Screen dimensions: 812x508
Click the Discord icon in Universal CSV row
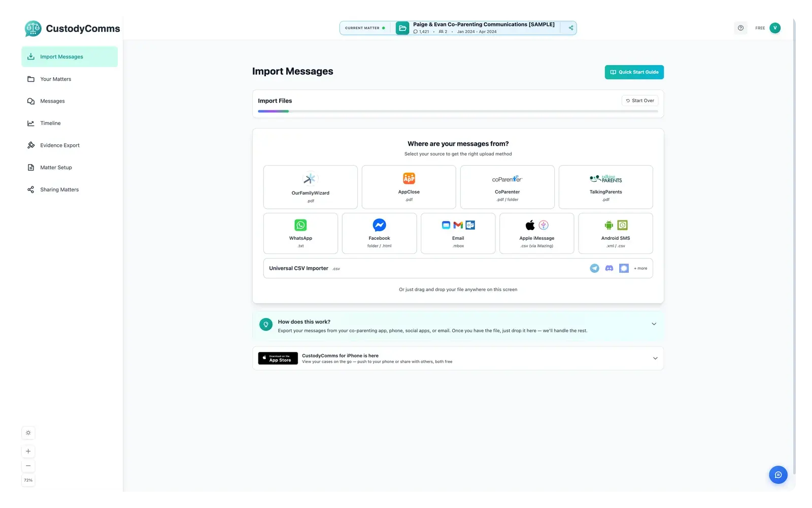(x=610, y=268)
